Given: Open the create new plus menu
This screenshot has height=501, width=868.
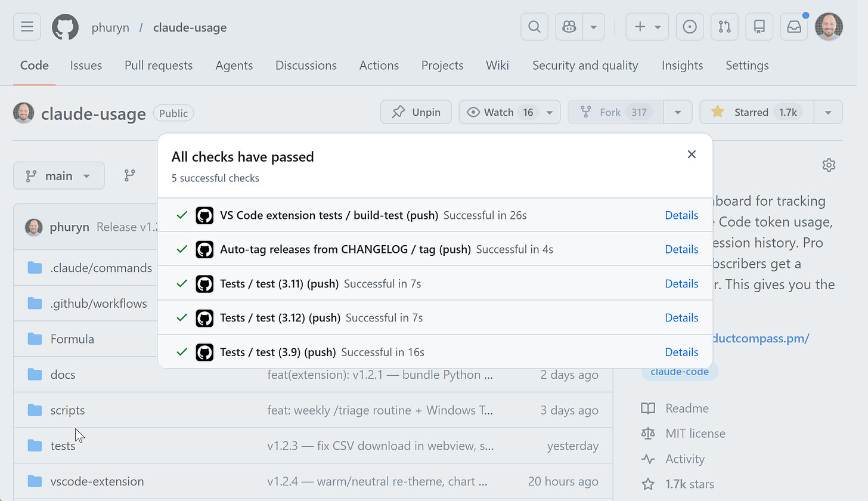Looking at the screenshot, I should [647, 27].
